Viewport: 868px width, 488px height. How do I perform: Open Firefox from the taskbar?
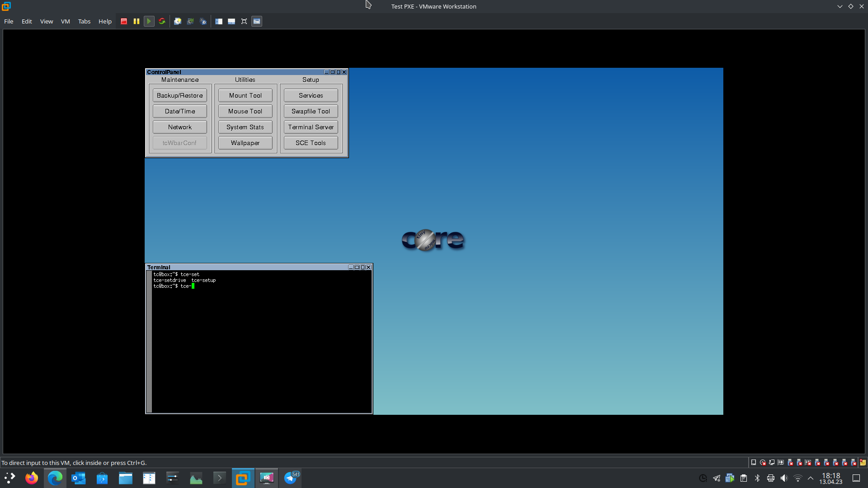[31, 478]
